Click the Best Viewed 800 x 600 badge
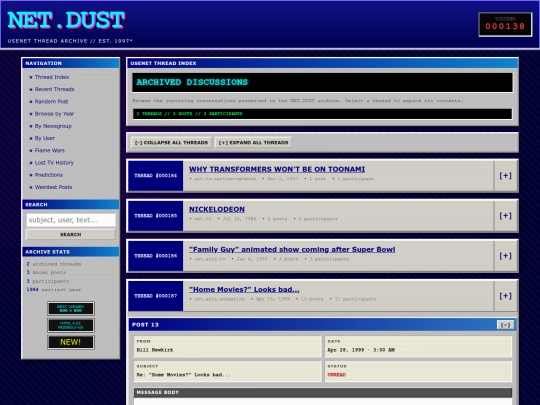The image size is (540, 405). point(71,309)
